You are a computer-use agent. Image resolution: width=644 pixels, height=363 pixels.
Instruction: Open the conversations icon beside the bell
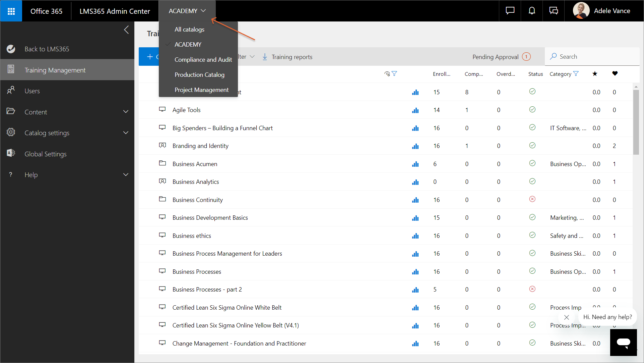point(554,11)
